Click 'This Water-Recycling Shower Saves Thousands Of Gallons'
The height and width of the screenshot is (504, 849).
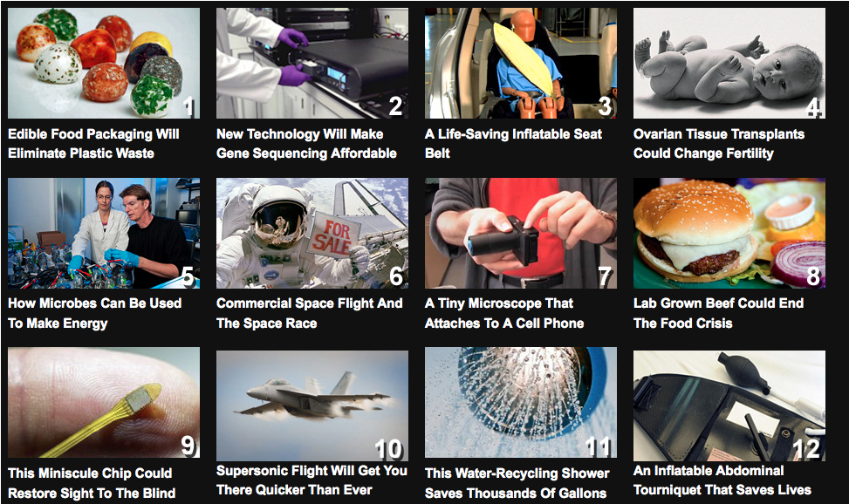(517, 483)
